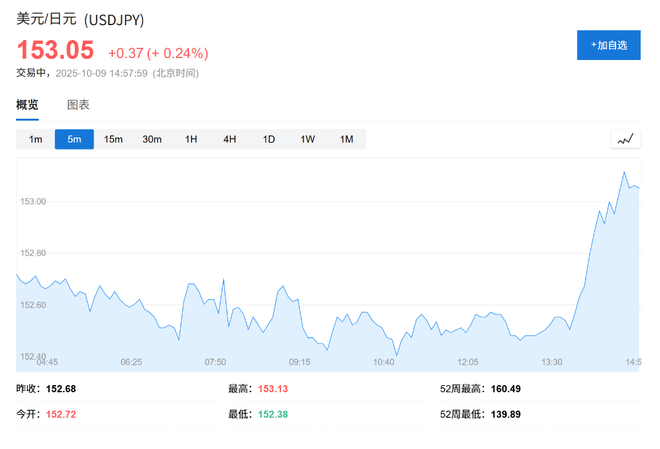
Task: Click the 13:30 time axis label
Action: [551, 362]
